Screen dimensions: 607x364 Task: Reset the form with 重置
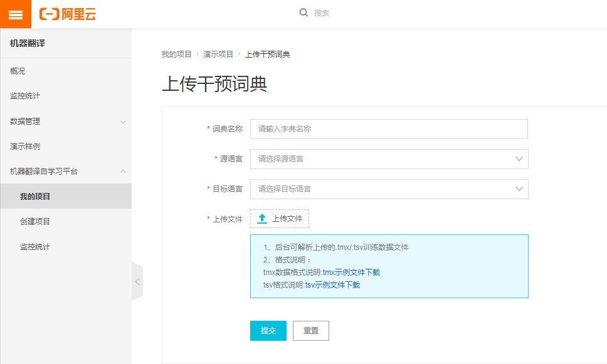[x=311, y=331]
